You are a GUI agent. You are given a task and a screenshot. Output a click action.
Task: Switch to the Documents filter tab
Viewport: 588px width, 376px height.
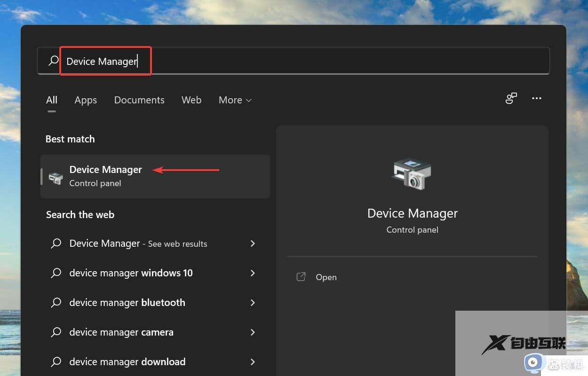[x=139, y=100]
